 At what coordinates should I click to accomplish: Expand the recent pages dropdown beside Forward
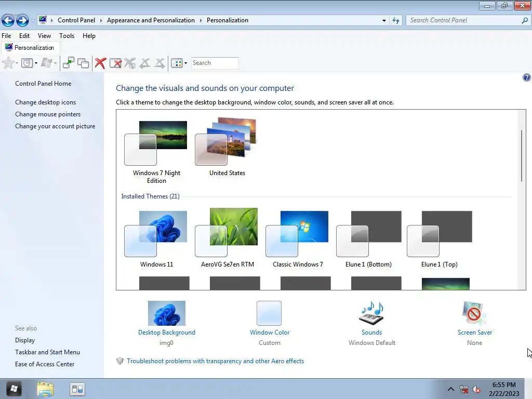[33, 20]
